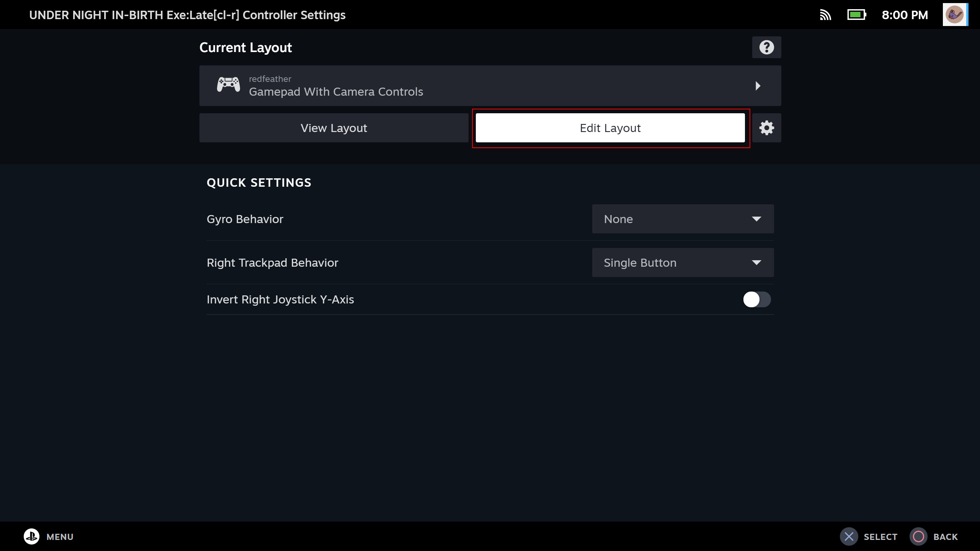The height and width of the screenshot is (551, 980).
Task: Click the Invert Right Joystick Y-Axis label
Action: pos(280,299)
